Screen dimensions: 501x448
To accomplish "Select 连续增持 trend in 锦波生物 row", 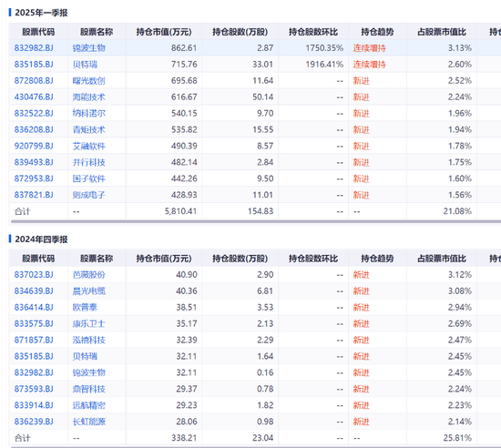I will point(369,48).
